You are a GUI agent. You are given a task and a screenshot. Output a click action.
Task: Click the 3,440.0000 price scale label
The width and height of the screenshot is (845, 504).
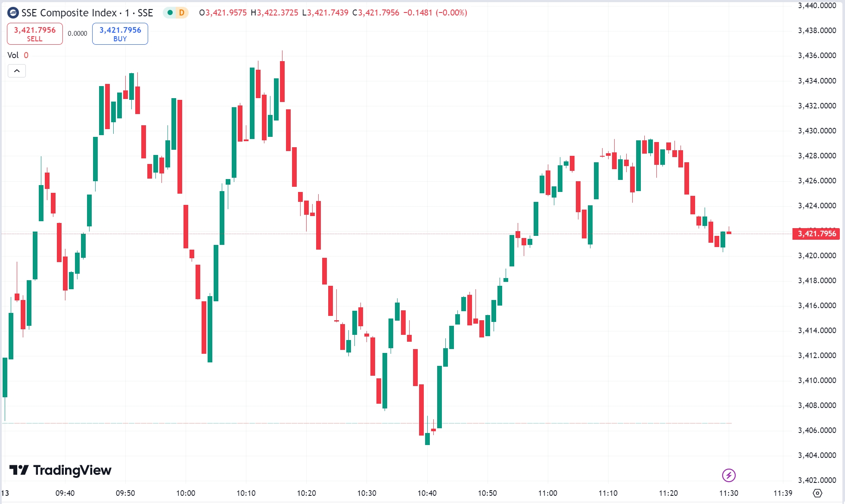click(x=815, y=6)
